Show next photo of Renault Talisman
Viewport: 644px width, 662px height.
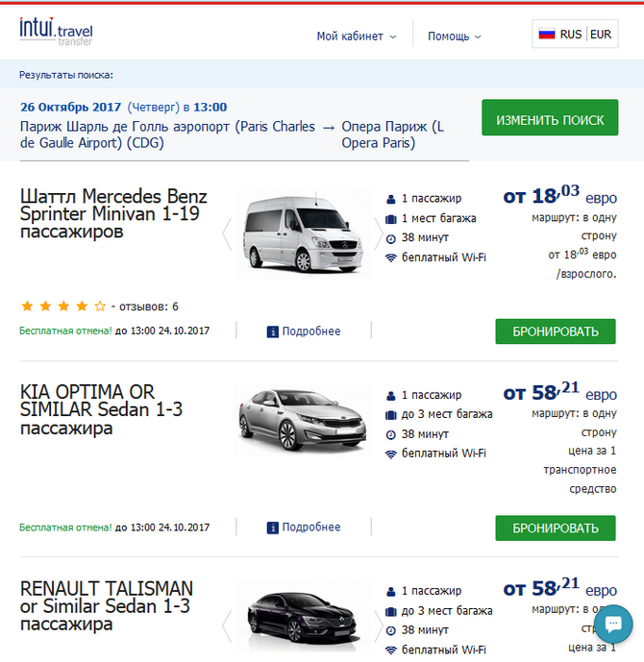coord(379,626)
